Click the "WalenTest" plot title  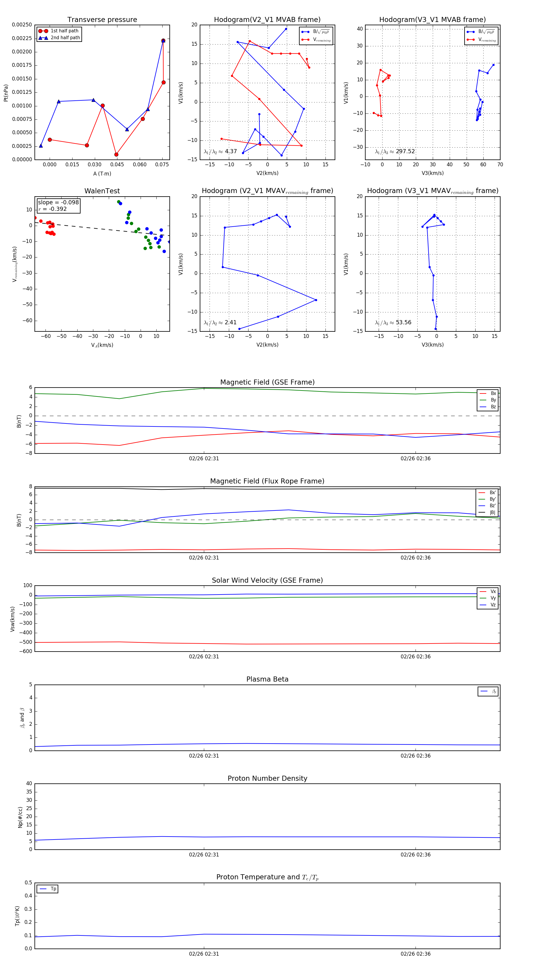point(102,191)
